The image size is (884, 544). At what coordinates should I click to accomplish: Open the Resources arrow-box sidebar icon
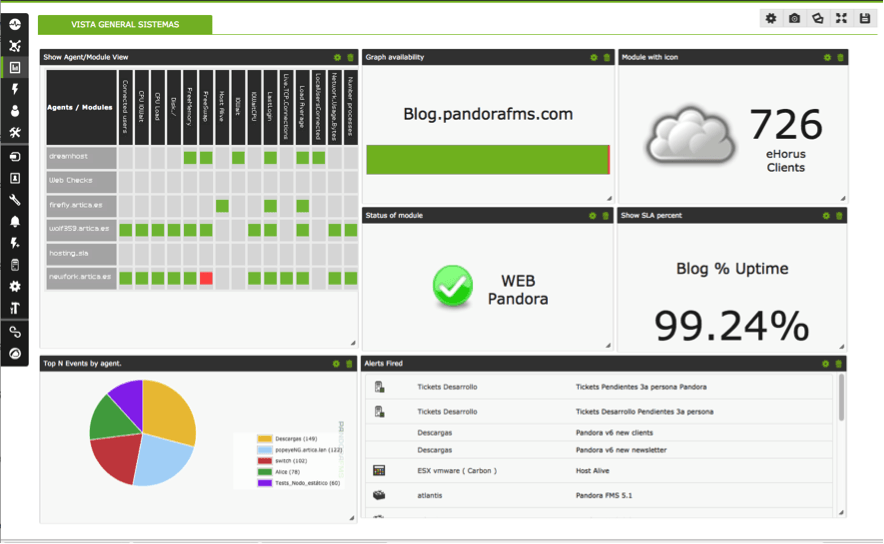click(x=15, y=157)
